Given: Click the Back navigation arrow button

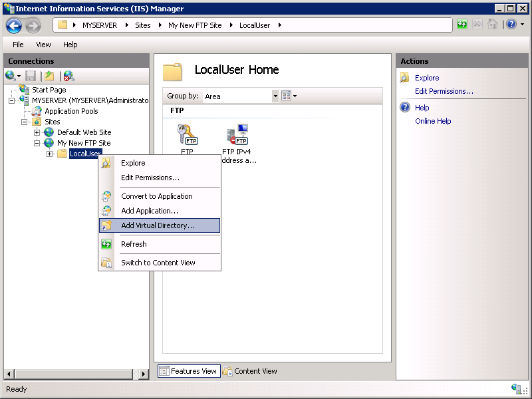Looking at the screenshot, I should (x=14, y=25).
